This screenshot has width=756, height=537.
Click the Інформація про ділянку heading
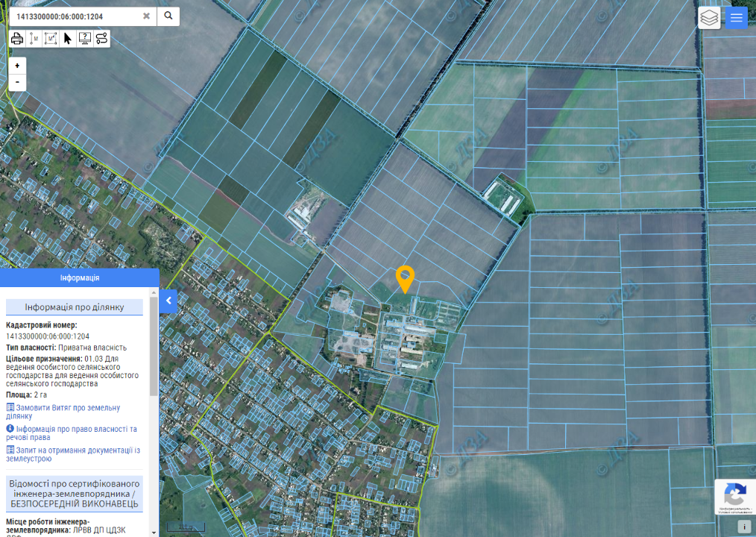[75, 307]
